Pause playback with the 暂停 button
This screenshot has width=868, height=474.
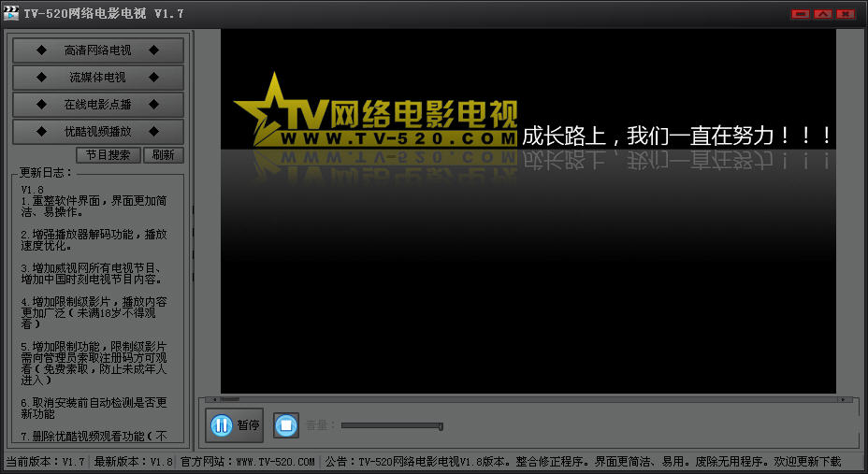pos(235,425)
